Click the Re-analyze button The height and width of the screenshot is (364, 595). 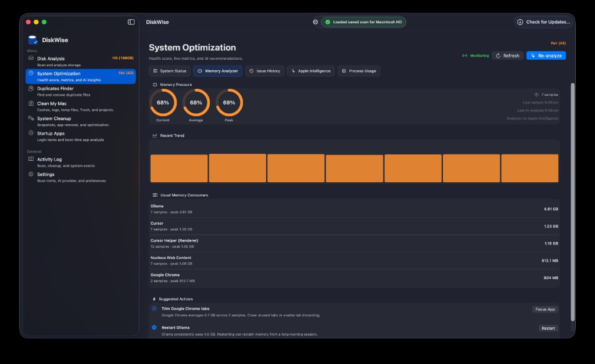pos(546,55)
